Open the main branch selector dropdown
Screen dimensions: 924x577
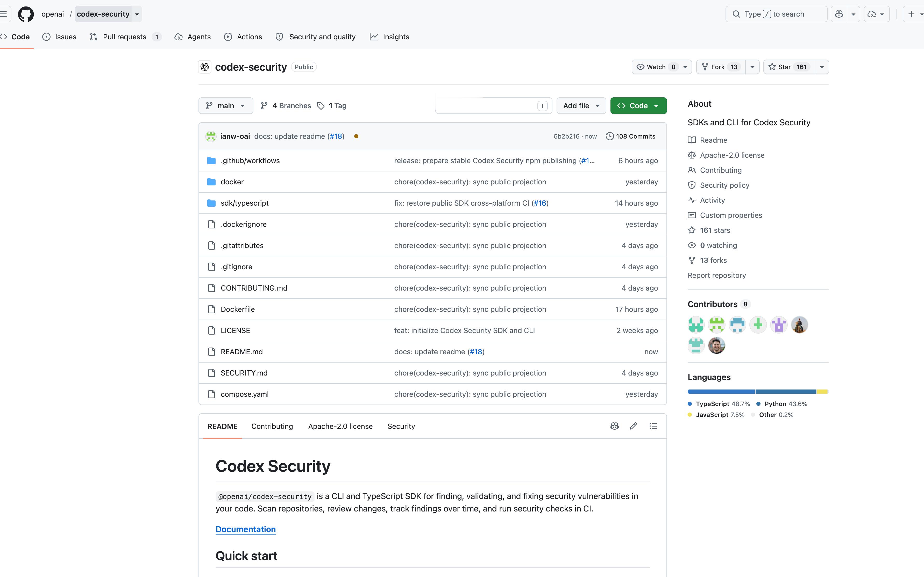click(x=226, y=106)
